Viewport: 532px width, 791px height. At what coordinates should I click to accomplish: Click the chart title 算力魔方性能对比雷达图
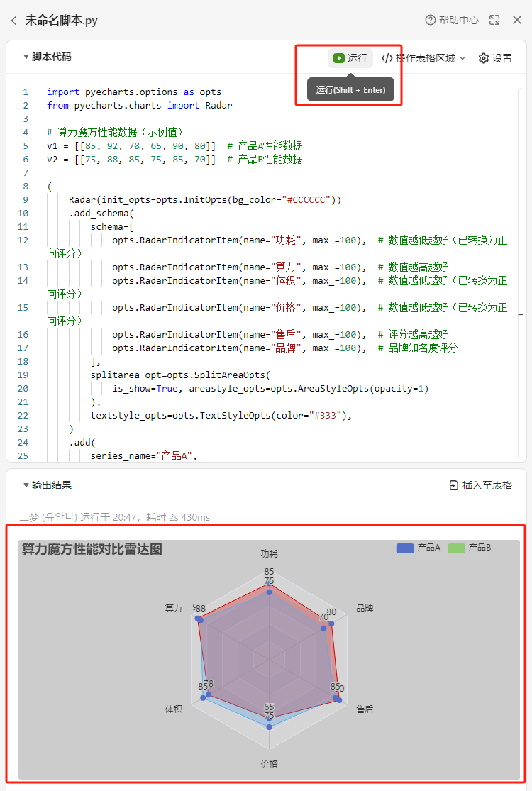click(x=92, y=549)
